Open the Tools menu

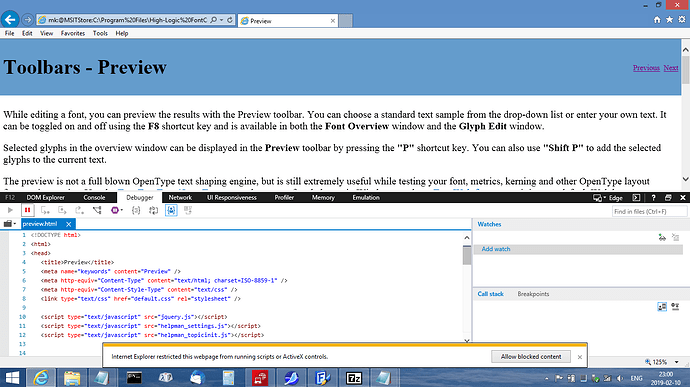100,33
